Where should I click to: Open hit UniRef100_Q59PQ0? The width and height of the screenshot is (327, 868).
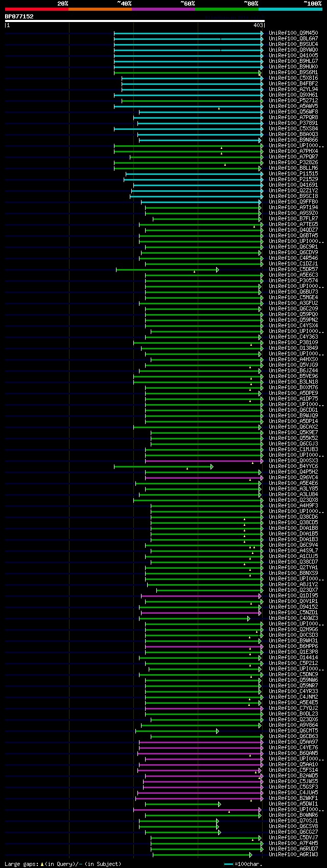point(293,314)
